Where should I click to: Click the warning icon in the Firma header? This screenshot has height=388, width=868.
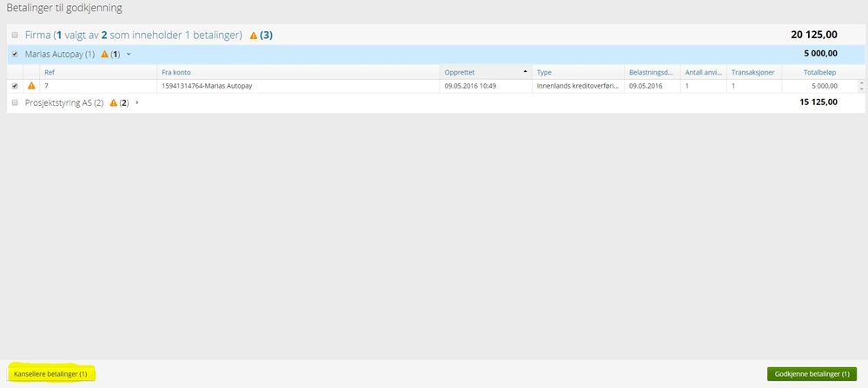(x=254, y=36)
